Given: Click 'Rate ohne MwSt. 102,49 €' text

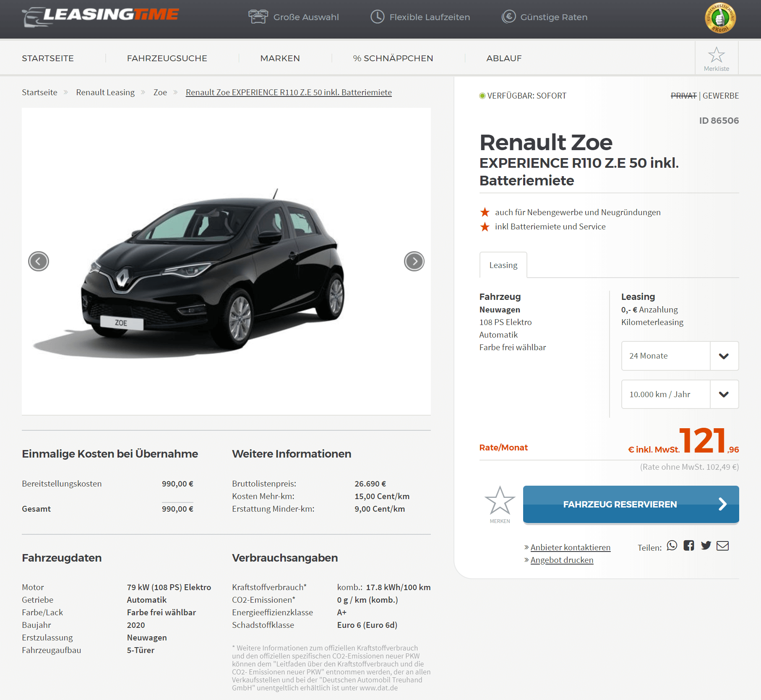Looking at the screenshot, I should [x=689, y=467].
